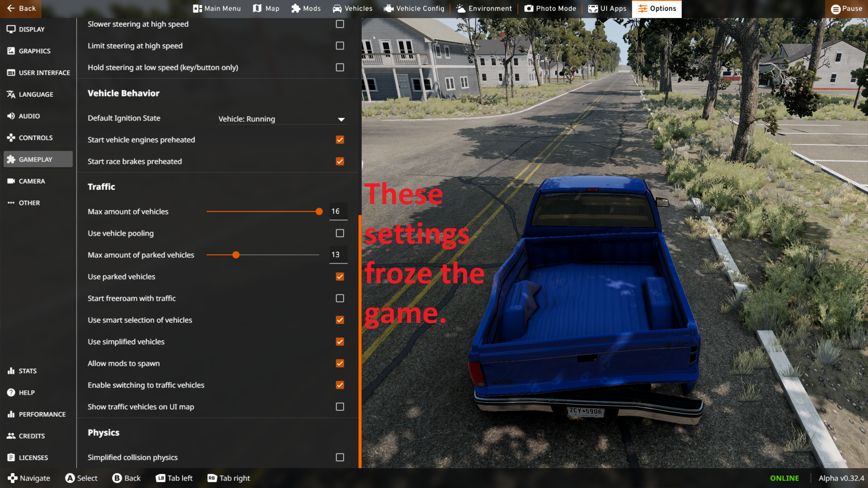This screenshot has width=868, height=488.
Task: Click the Back button at top left
Action: click(x=21, y=8)
